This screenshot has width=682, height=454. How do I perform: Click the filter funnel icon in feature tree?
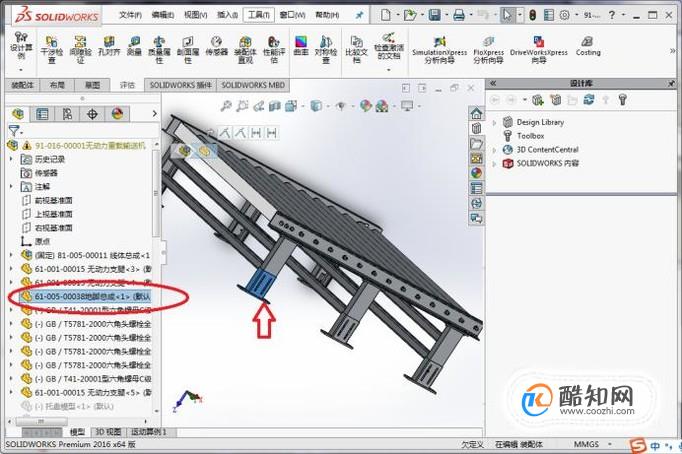(x=13, y=130)
